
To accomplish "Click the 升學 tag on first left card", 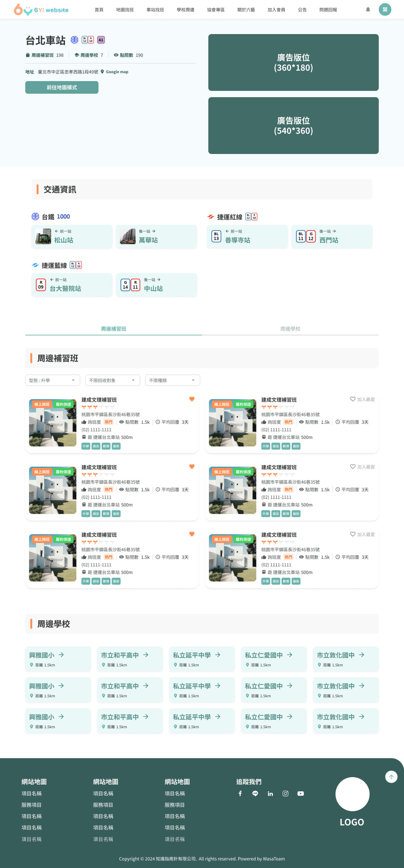I will [x=86, y=446].
